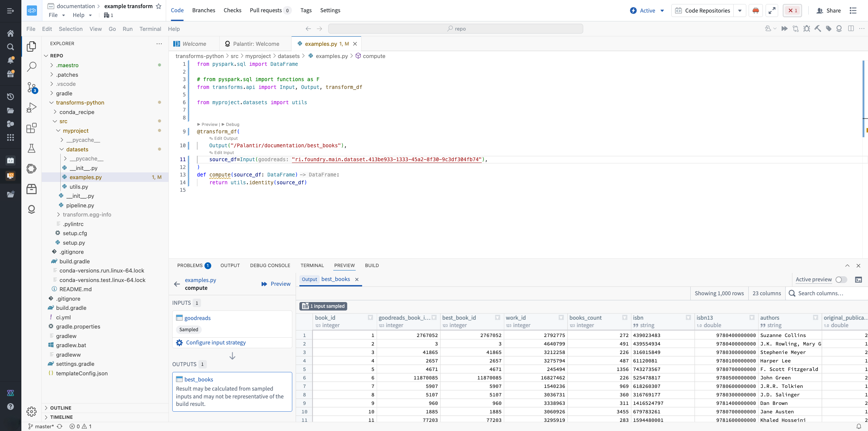Open the goodreads input dataset link
Image resolution: width=868 pixels, height=431 pixels.
pyautogui.click(x=197, y=318)
